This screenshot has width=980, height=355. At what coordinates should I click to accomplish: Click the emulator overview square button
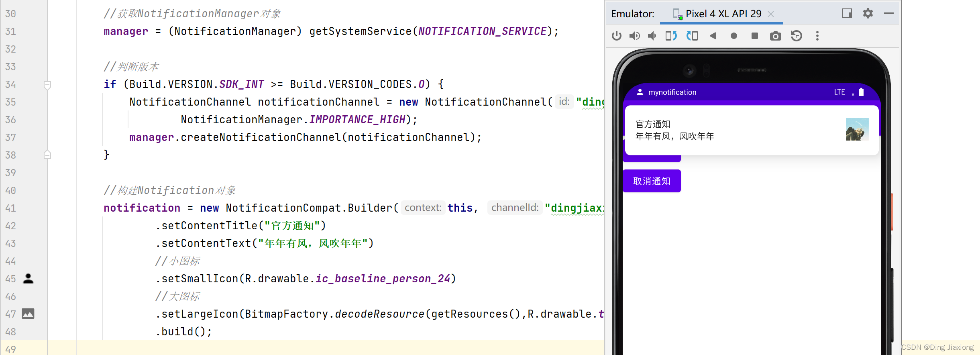point(755,36)
